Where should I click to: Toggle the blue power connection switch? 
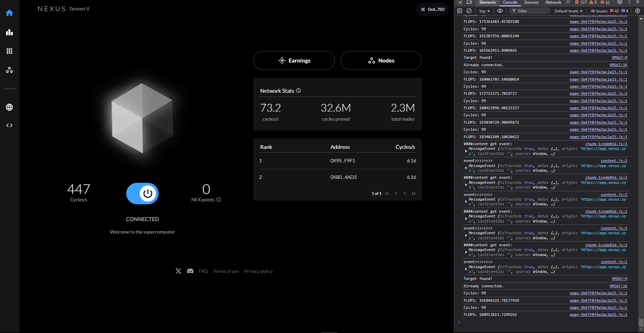click(x=142, y=194)
